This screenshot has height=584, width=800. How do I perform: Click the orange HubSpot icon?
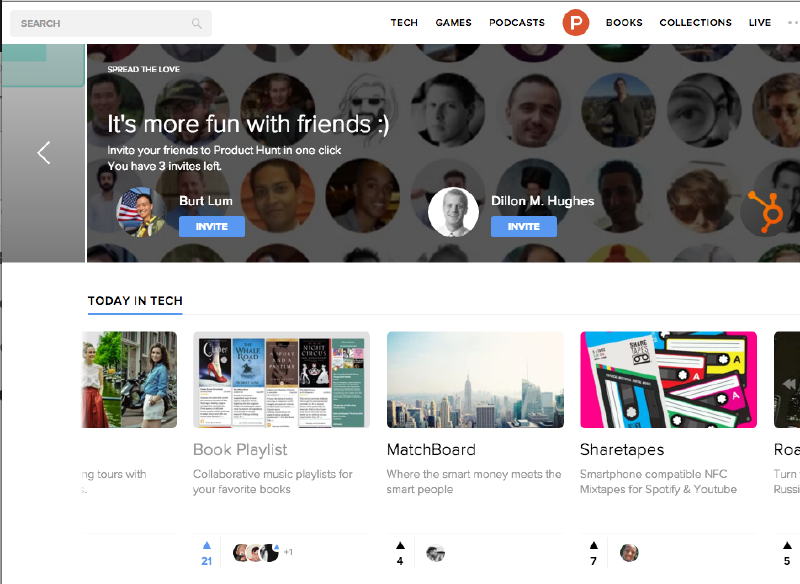click(x=767, y=210)
